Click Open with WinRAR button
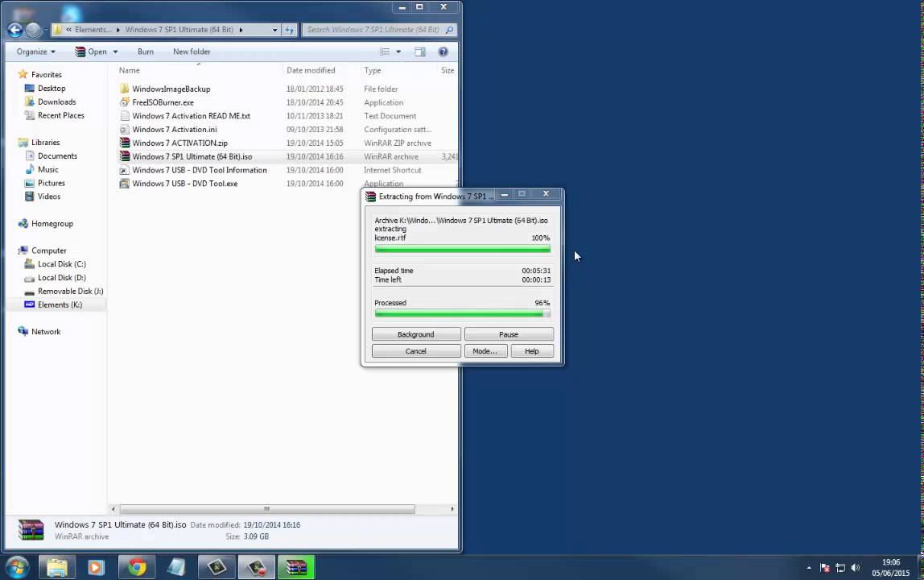 (91, 52)
